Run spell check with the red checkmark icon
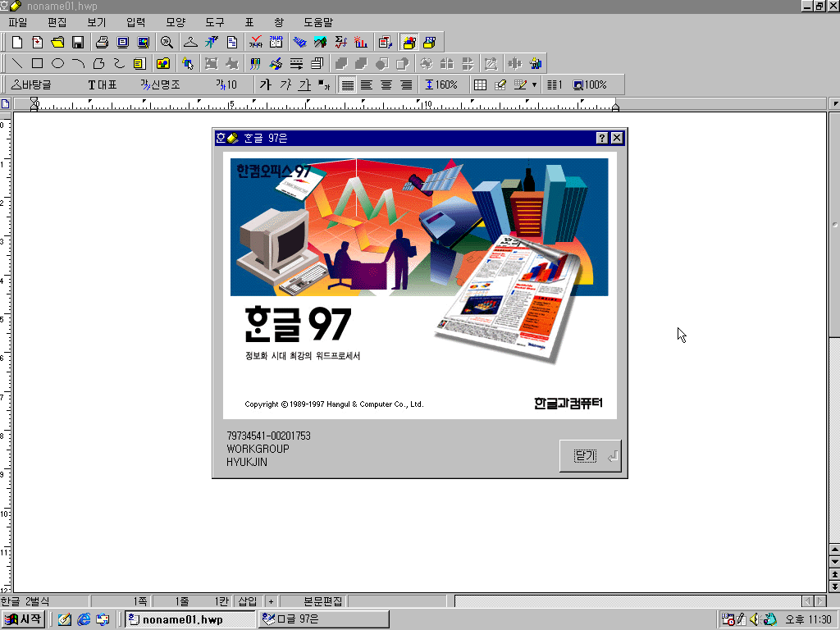This screenshot has height=630, width=840. pyautogui.click(x=256, y=43)
